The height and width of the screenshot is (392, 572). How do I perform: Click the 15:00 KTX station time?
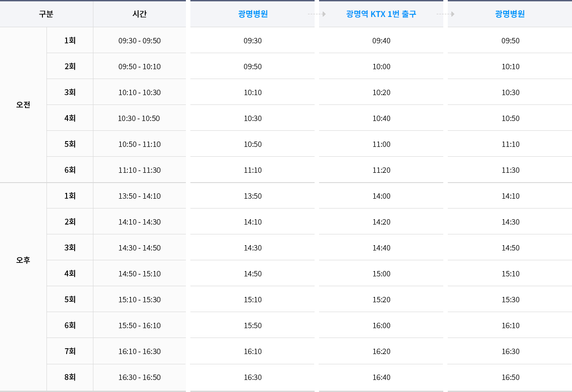pos(381,274)
